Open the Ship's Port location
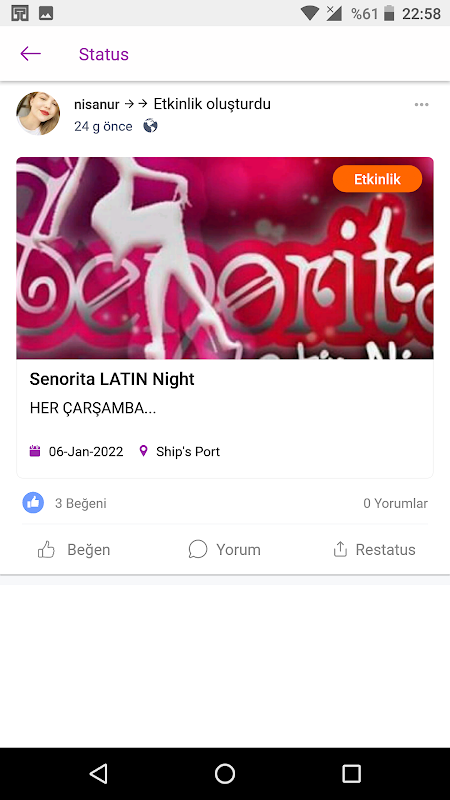The width and height of the screenshot is (450, 800). 188,452
